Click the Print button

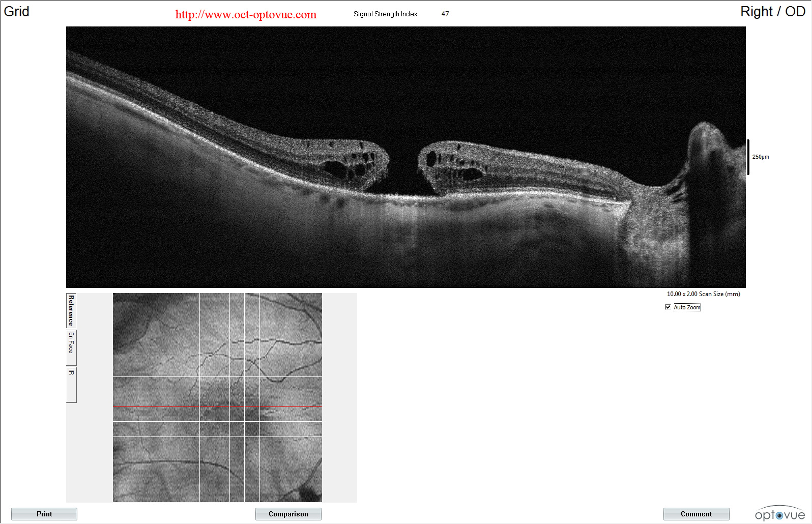[44, 514]
